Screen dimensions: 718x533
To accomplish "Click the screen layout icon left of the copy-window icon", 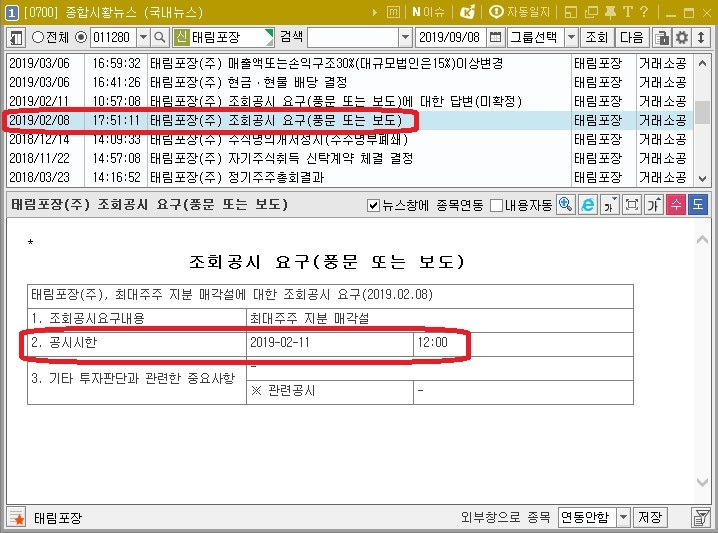I will coord(571,12).
